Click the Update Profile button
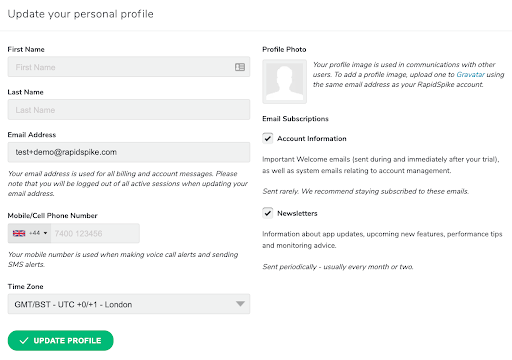Viewport: 512px width, 360px height. [x=61, y=340]
